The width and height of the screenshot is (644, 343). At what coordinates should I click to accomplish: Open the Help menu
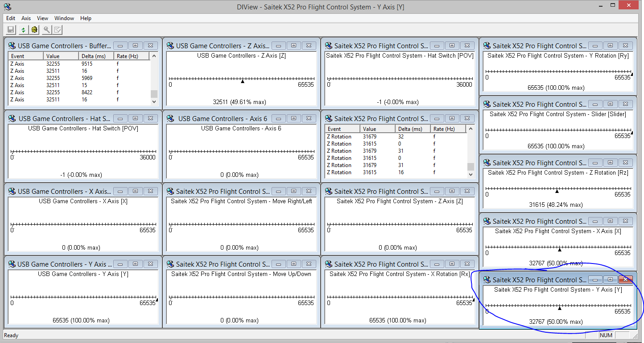tap(86, 18)
